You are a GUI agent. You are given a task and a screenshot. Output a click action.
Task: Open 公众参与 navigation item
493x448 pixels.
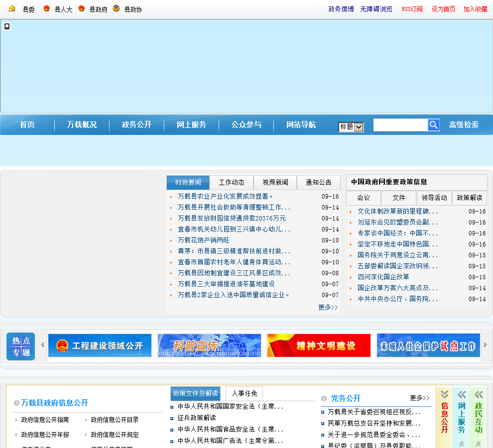[246, 125]
